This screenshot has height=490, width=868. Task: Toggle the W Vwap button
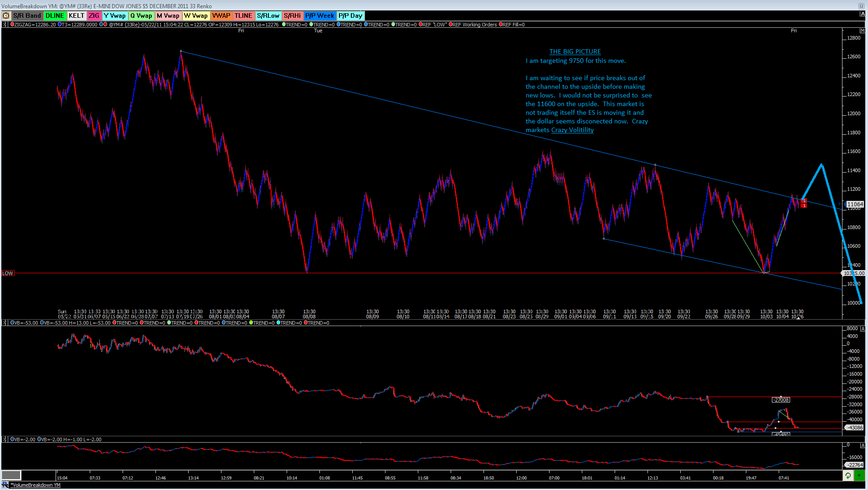(196, 16)
